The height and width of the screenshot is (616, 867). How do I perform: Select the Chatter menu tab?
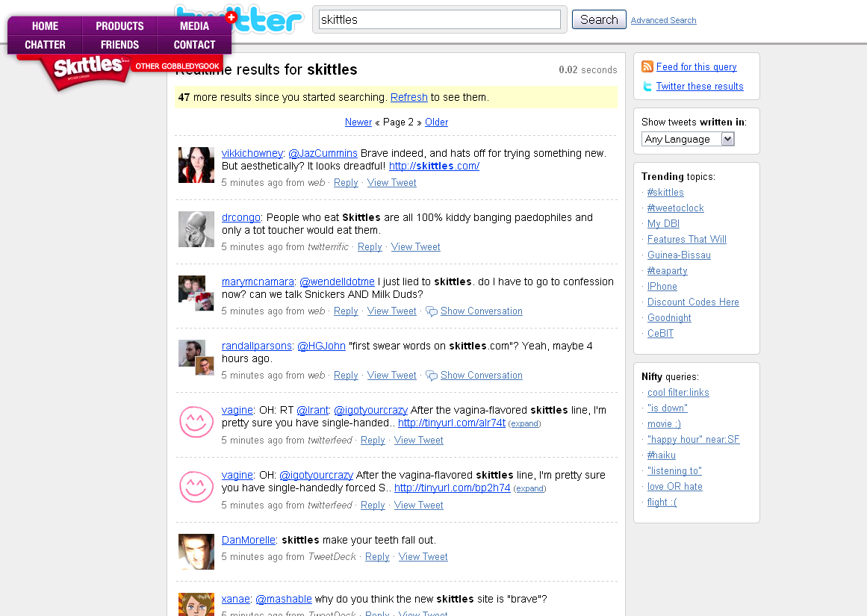pyautogui.click(x=45, y=45)
